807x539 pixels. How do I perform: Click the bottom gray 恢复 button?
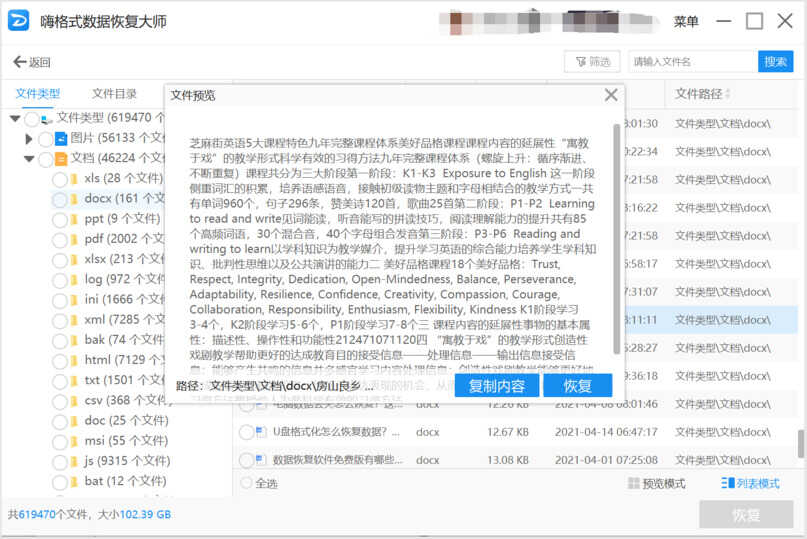tap(746, 514)
